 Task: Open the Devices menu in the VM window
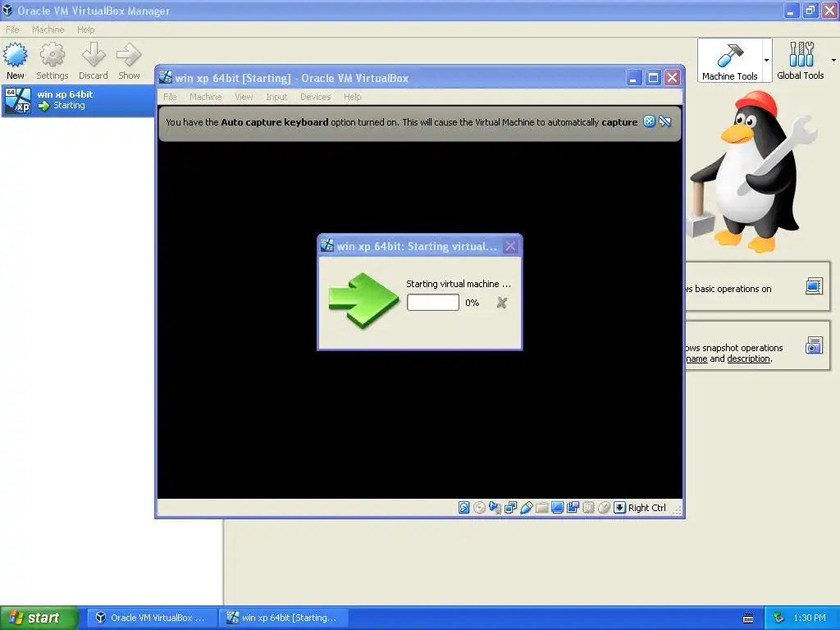(x=315, y=97)
